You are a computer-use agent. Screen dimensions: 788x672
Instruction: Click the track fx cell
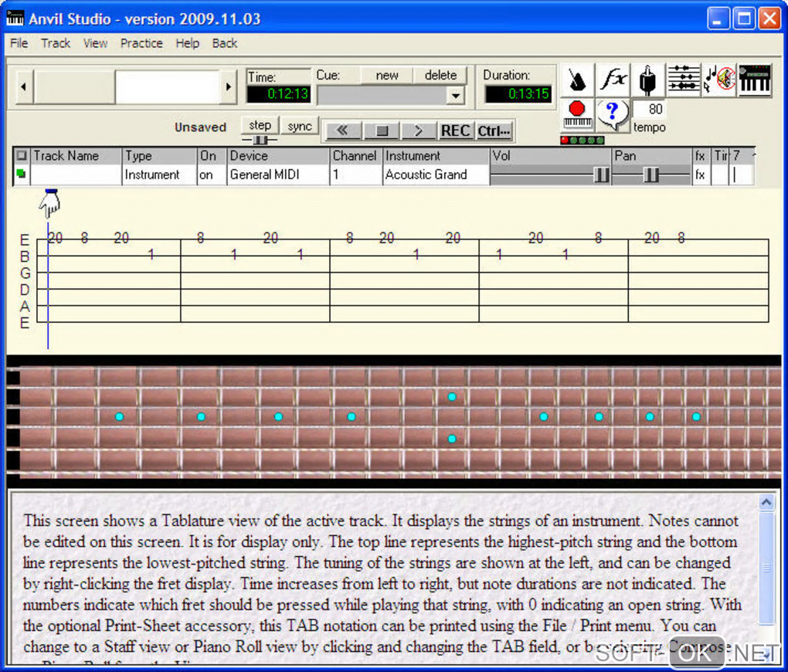pos(700,175)
